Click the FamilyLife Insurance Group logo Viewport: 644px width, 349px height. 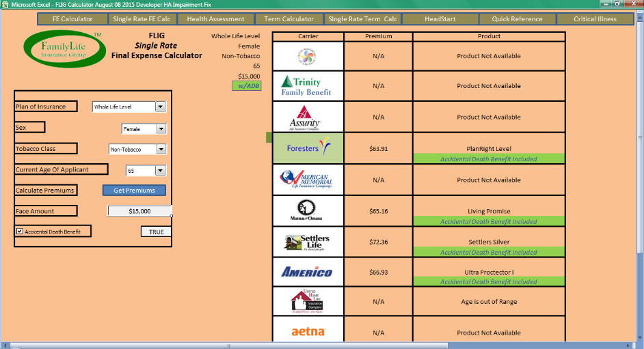(x=64, y=48)
